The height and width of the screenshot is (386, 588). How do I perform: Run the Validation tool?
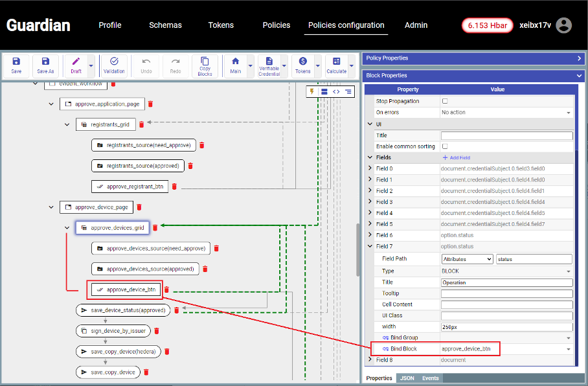tap(114, 65)
